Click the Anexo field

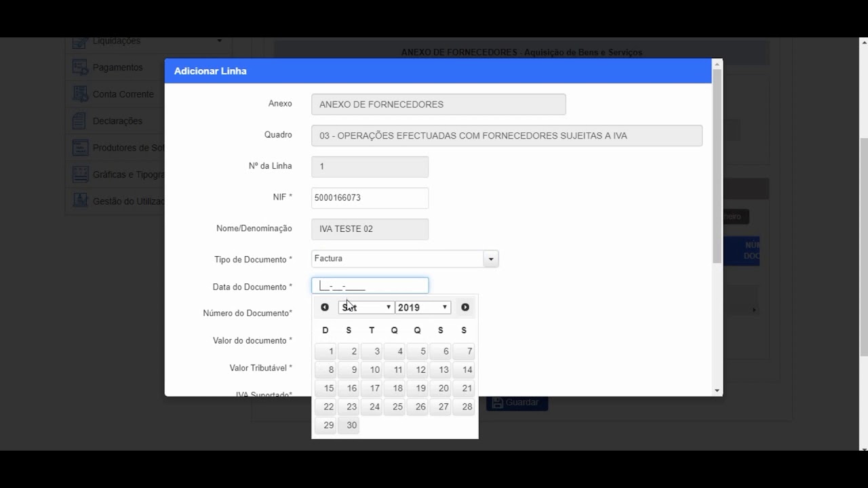pos(438,104)
